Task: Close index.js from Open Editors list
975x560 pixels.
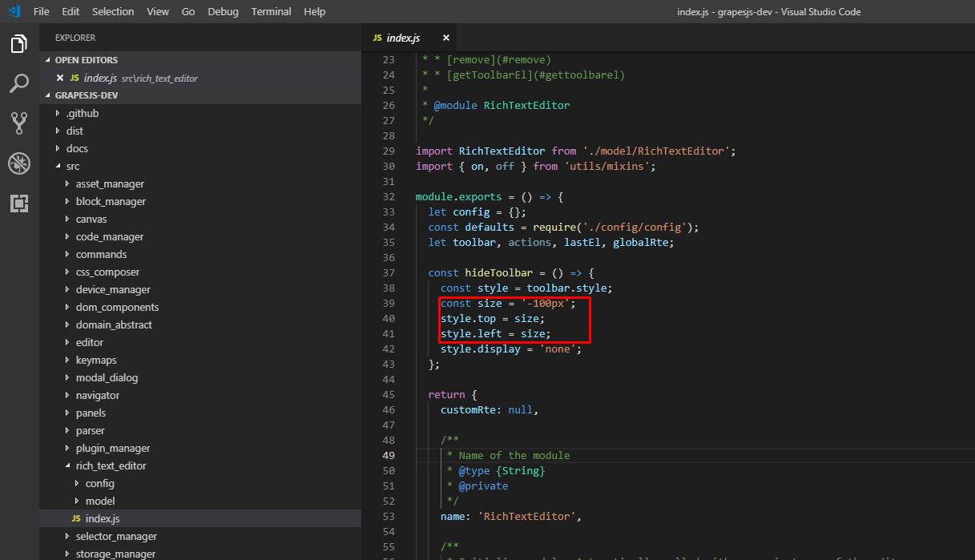Action: click(61, 78)
